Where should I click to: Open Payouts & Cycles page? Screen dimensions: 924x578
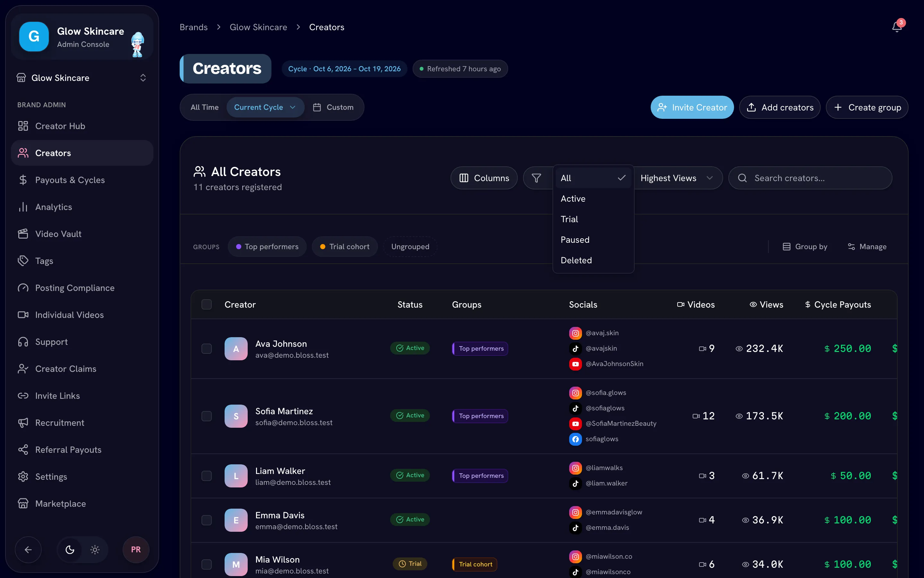[x=82, y=180]
